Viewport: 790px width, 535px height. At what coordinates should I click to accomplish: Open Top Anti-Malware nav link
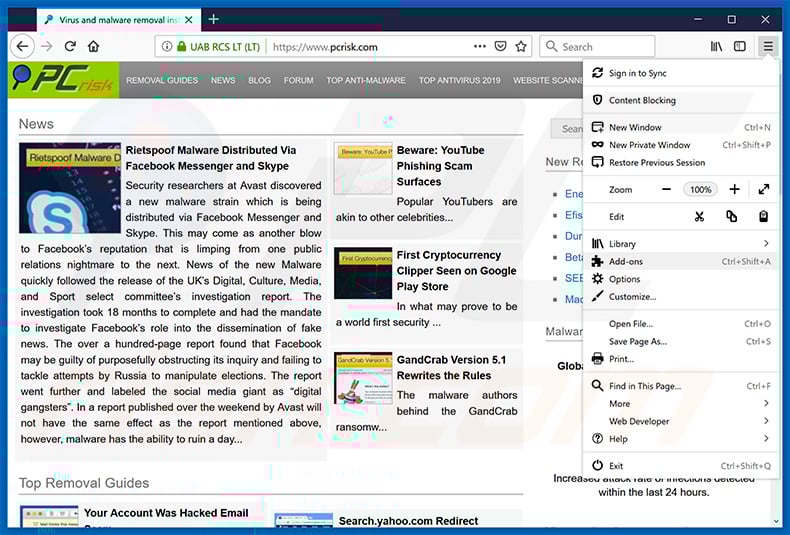tap(366, 80)
